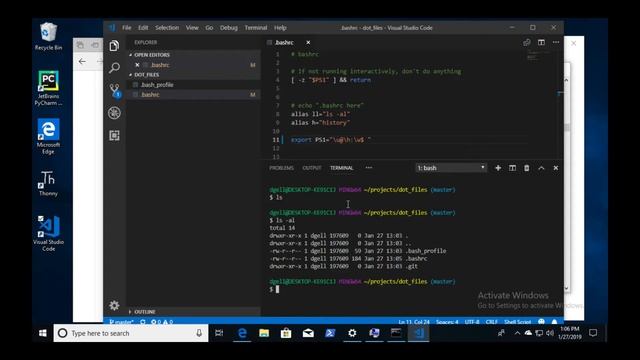Screen dimensions: 640x360
Task: Click the Open Changes icon in editor toolbar
Action: pos(527,42)
